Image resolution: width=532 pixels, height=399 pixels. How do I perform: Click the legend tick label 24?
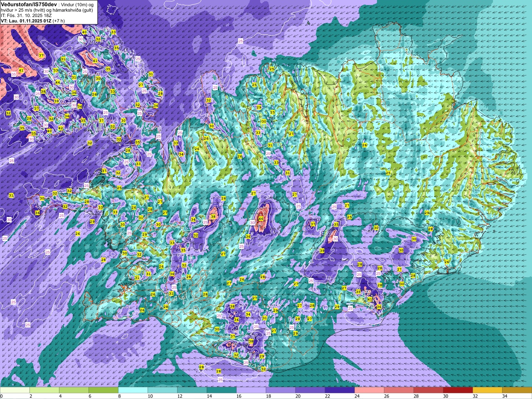coord(357,396)
